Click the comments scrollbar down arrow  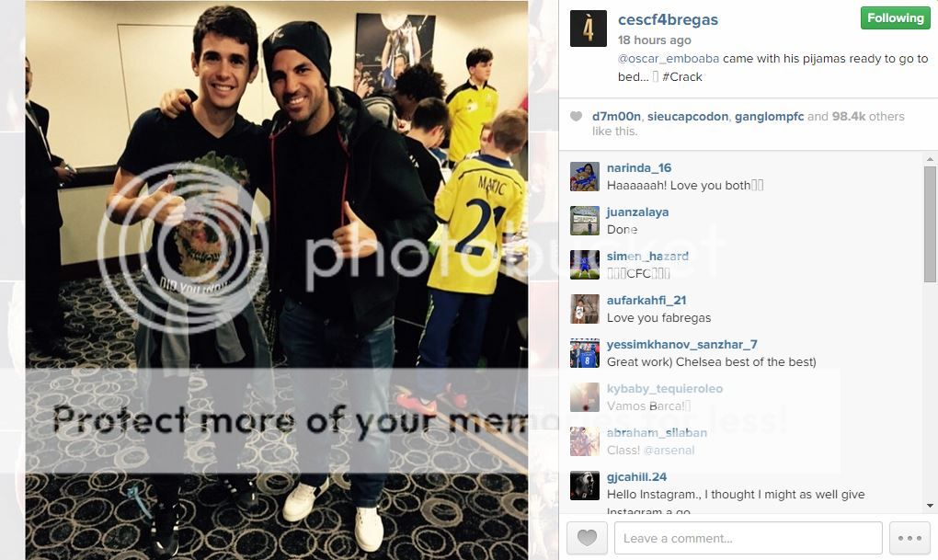click(930, 506)
